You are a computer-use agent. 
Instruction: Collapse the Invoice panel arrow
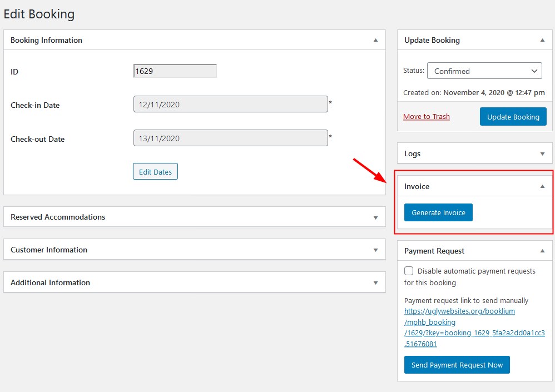(x=542, y=186)
